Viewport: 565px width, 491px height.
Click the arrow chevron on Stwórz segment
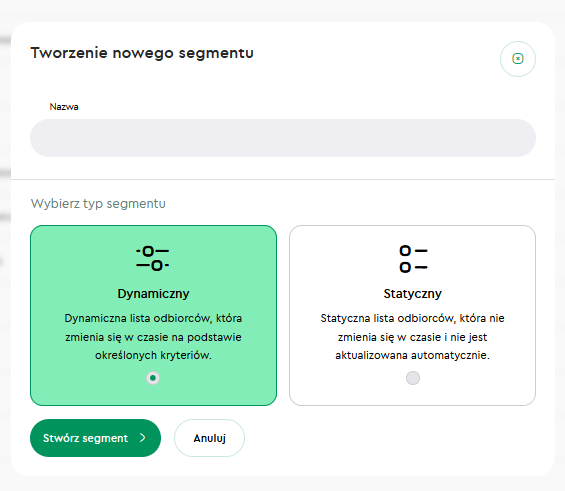[x=143, y=438]
